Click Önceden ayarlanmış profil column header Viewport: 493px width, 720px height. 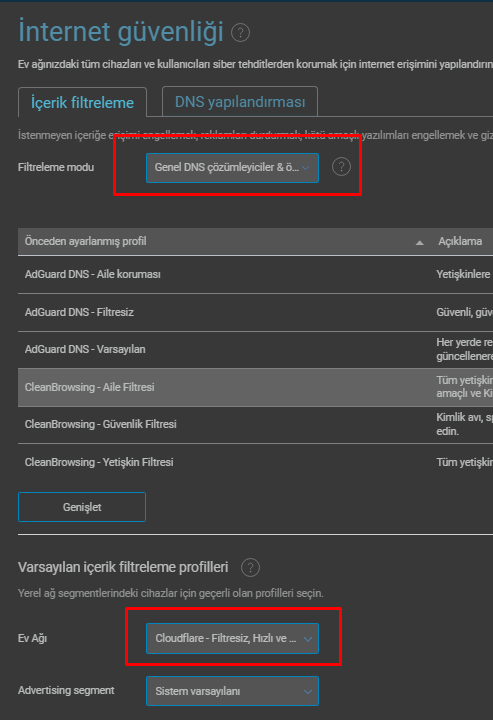point(86,242)
